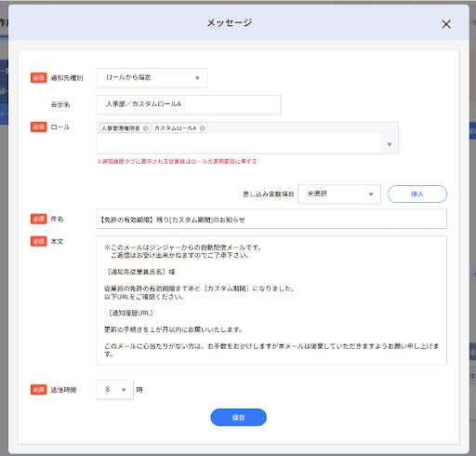The height and width of the screenshot is (456, 476).
Task: Click the 保存 button
Action: 238,418
